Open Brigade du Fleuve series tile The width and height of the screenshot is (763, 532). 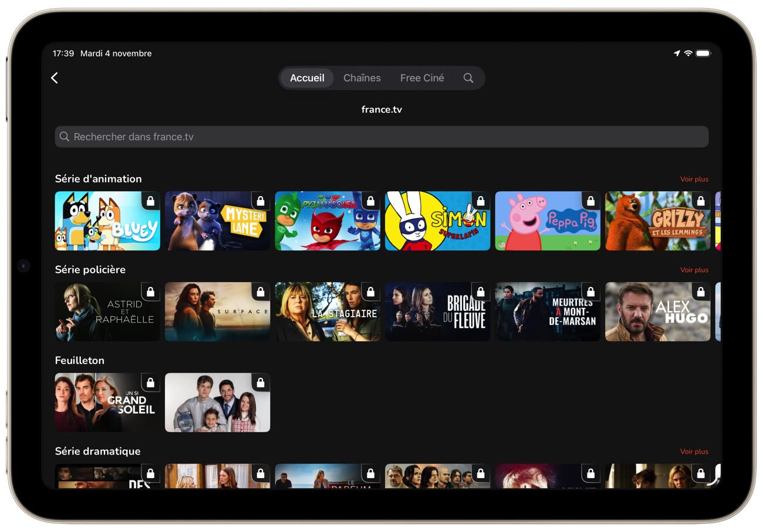[x=437, y=312]
